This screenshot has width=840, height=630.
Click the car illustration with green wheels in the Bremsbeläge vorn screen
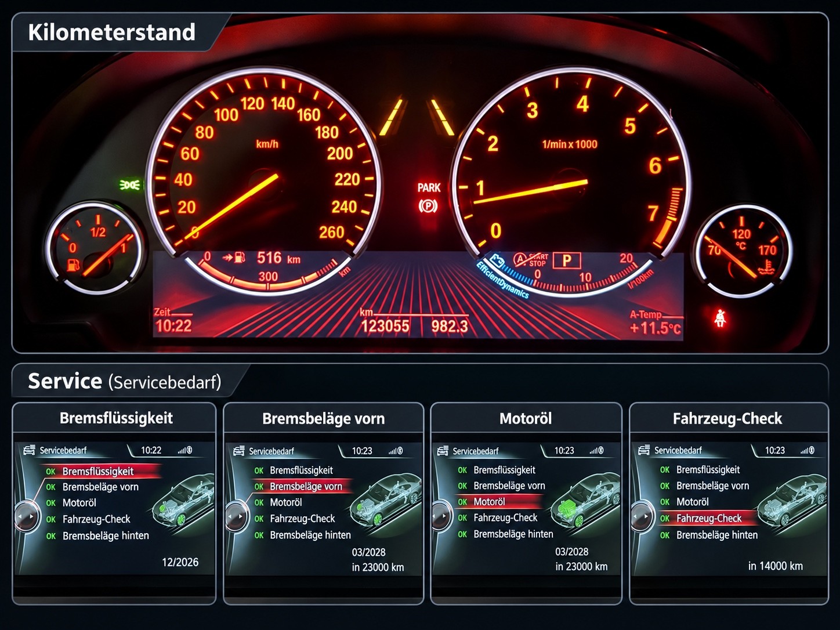386,501
